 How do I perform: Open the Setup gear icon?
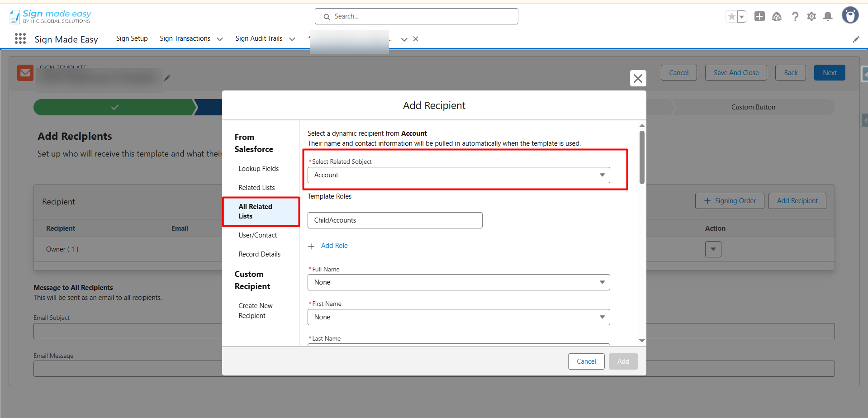(811, 17)
